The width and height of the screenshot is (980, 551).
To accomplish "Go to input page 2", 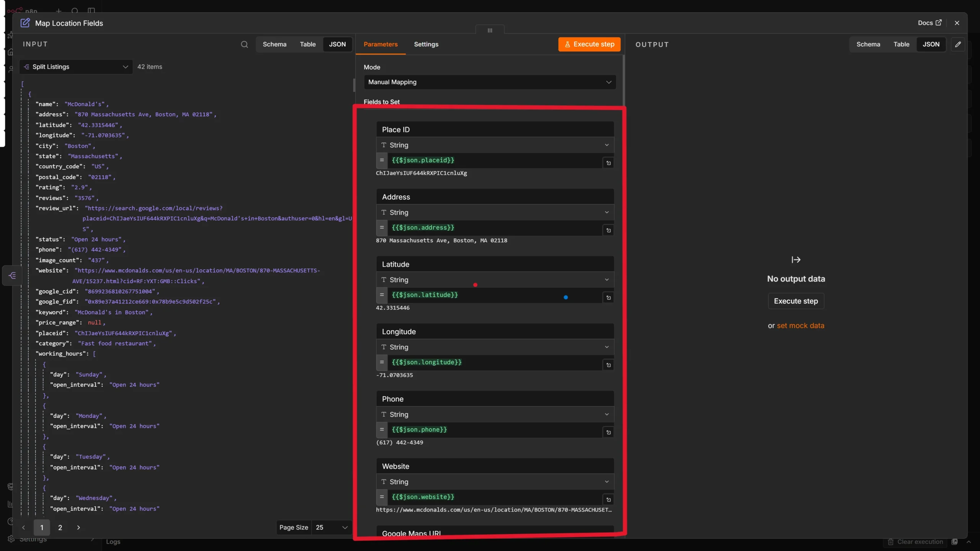I will (60, 527).
